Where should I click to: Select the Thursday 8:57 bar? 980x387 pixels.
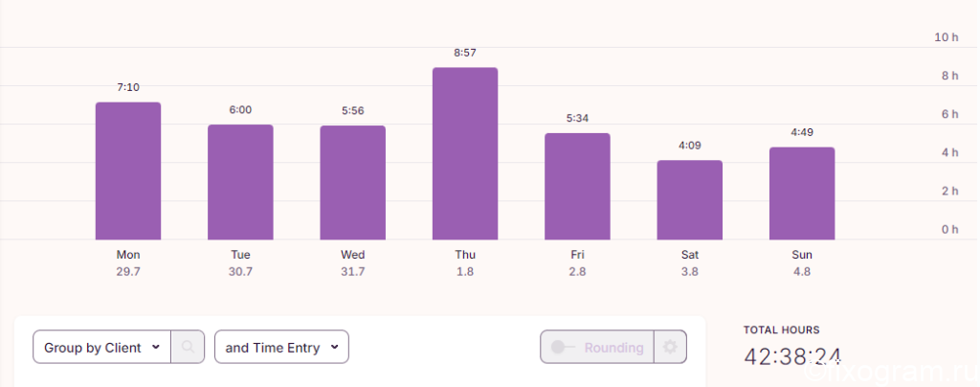coord(465,154)
